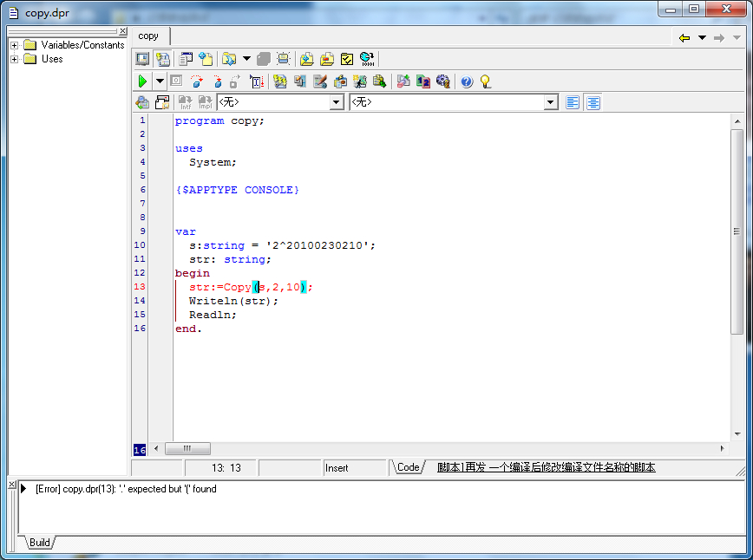Select the Build messages tab
The width and height of the screenshot is (753, 560).
(x=40, y=543)
